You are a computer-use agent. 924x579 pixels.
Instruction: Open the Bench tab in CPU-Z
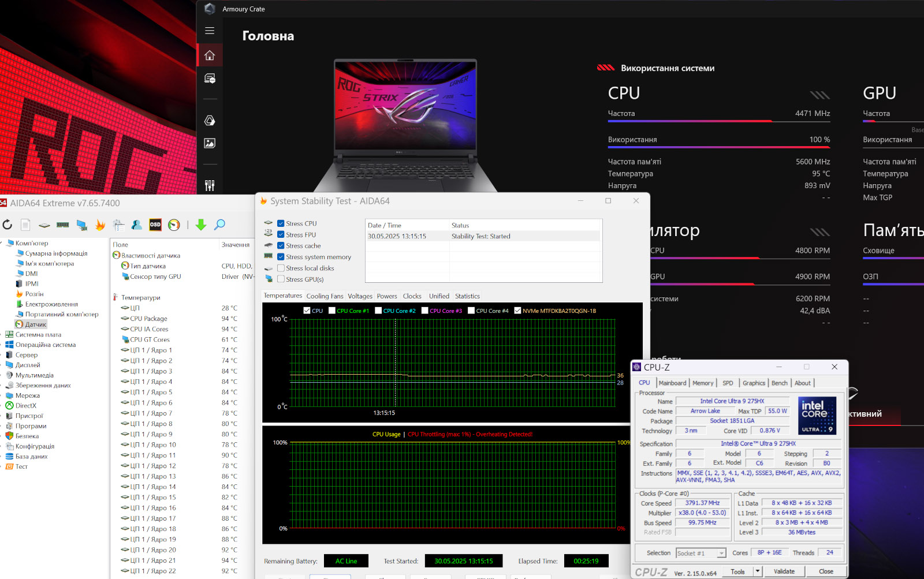tap(779, 383)
